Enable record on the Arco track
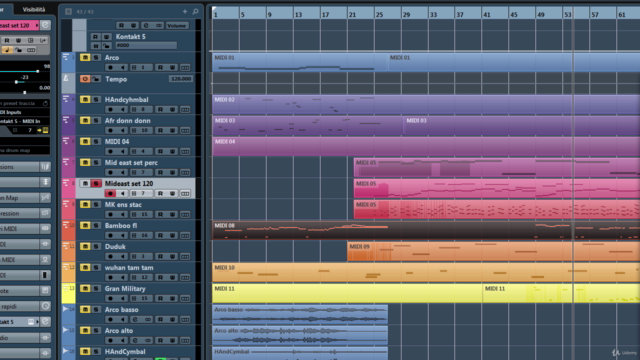Screen dimensions: 640x360 (110, 67)
